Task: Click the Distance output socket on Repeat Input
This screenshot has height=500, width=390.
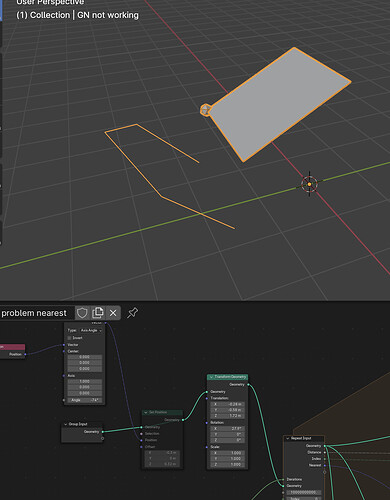Action: (324, 452)
